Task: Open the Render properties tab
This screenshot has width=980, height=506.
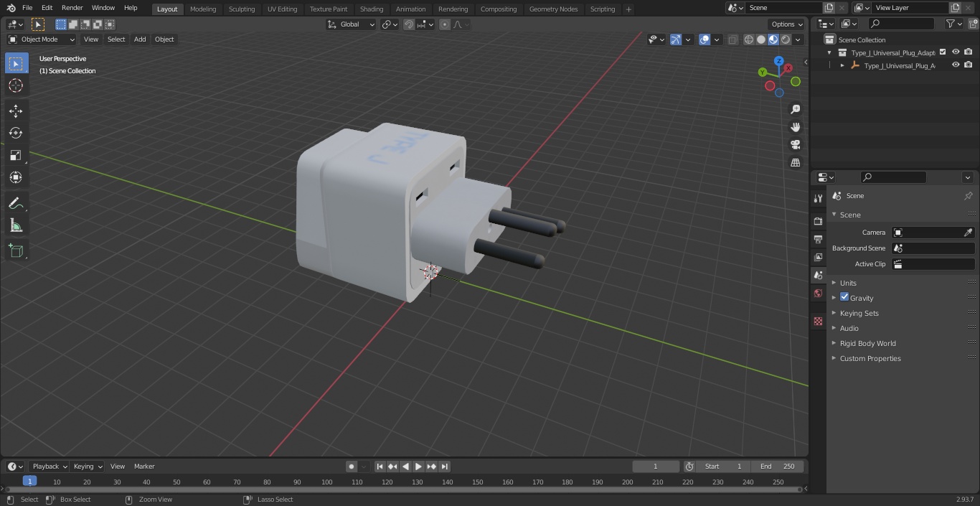Action: click(818, 221)
